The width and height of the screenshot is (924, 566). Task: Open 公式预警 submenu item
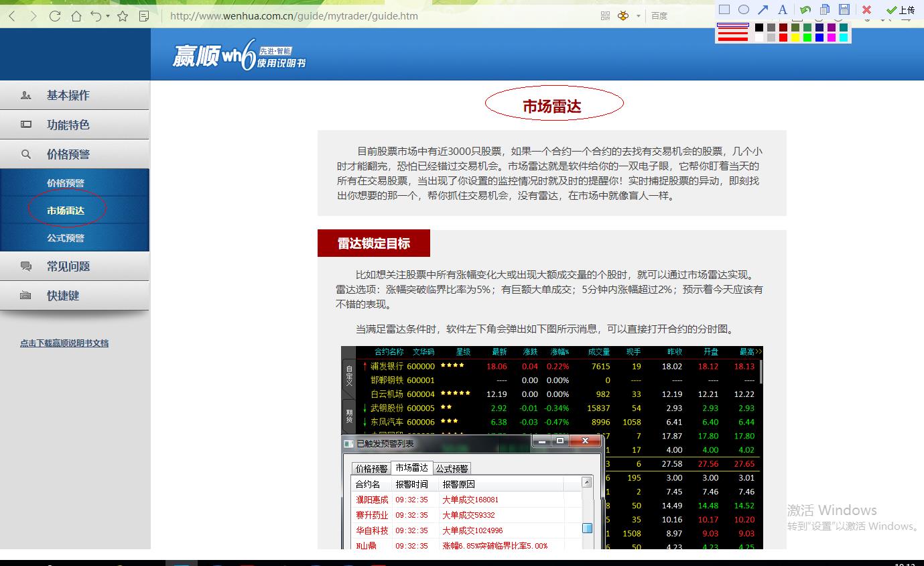(66, 238)
